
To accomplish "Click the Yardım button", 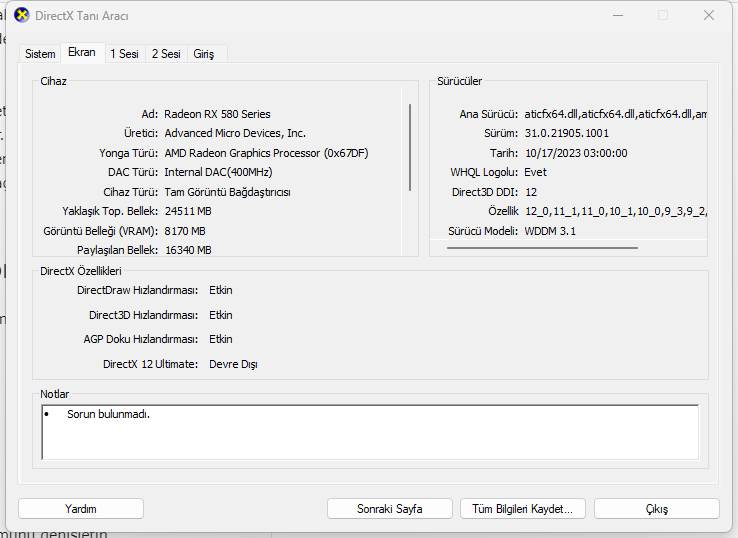I will pos(80,509).
